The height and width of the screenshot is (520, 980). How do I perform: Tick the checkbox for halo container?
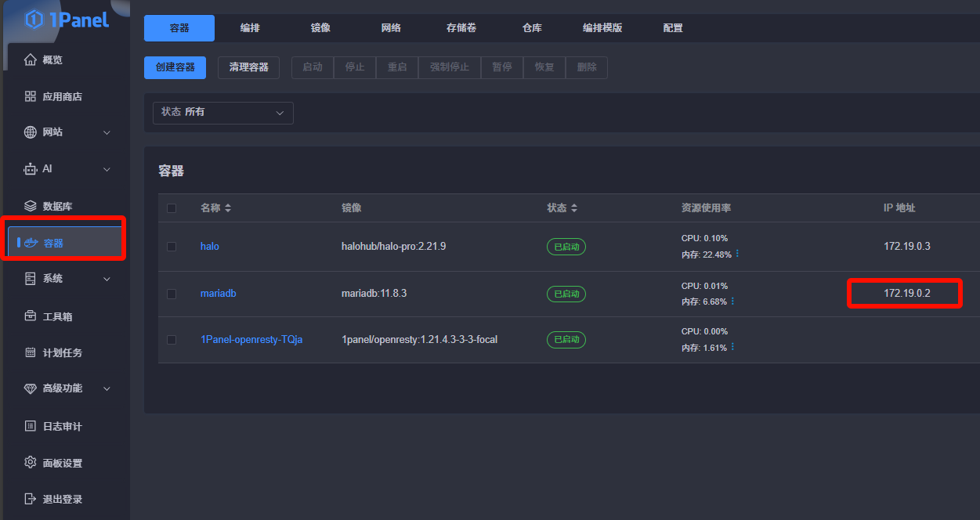point(172,247)
